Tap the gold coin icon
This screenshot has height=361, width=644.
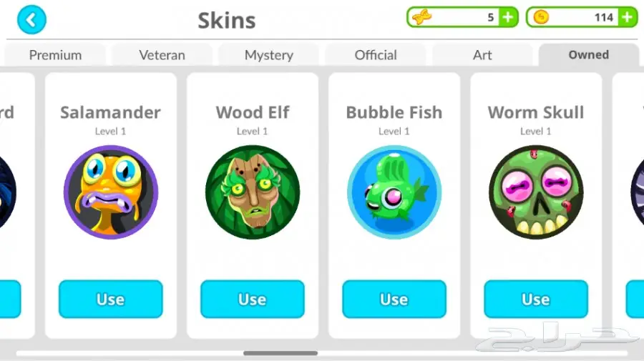541,17
